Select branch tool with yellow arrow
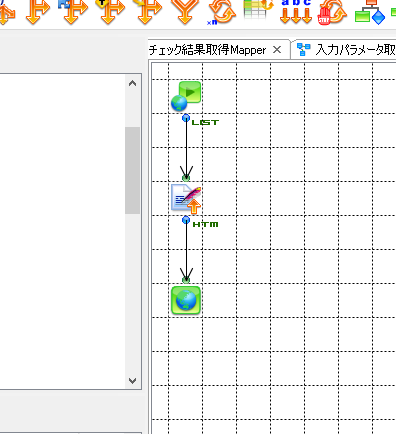The width and height of the screenshot is (396, 434). click(148, 12)
